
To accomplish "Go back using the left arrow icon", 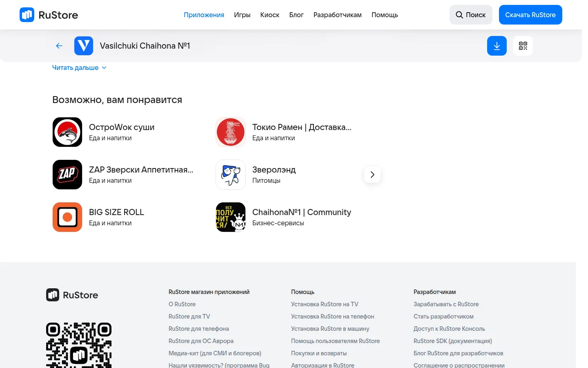I will coord(59,46).
